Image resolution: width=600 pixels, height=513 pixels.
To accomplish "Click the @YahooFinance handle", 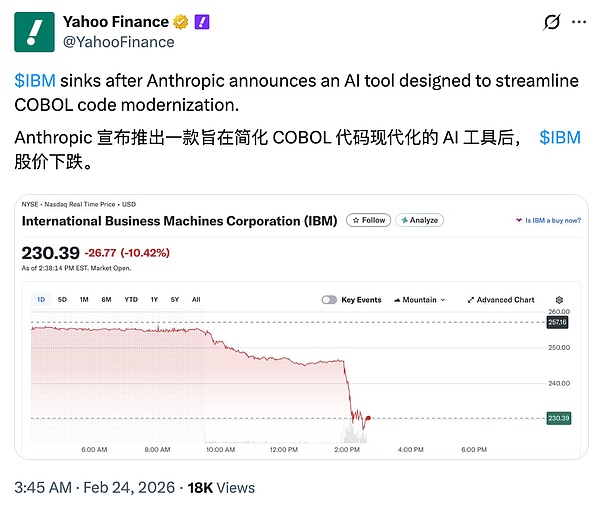I will pyautogui.click(x=119, y=42).
